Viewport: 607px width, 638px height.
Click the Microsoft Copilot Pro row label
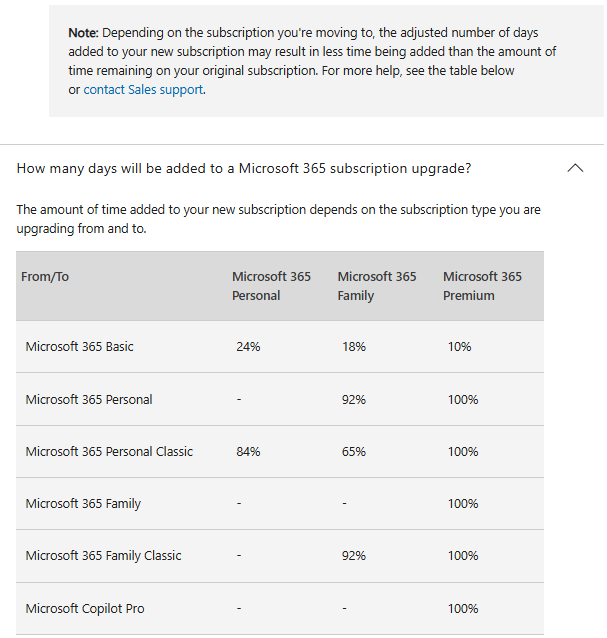coord(85,609)
